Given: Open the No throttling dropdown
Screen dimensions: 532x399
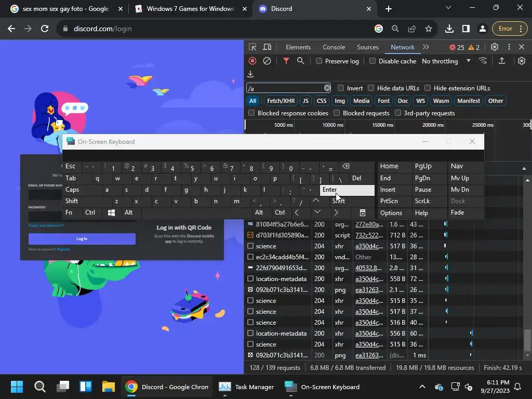Looking at the screenshot, I should tap(446, 61).
